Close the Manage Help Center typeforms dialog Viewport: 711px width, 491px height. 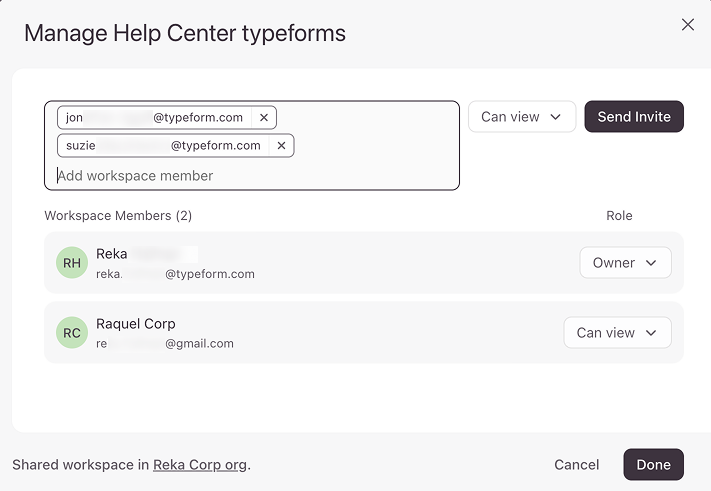pyautogui.click(x=687, y=25)
